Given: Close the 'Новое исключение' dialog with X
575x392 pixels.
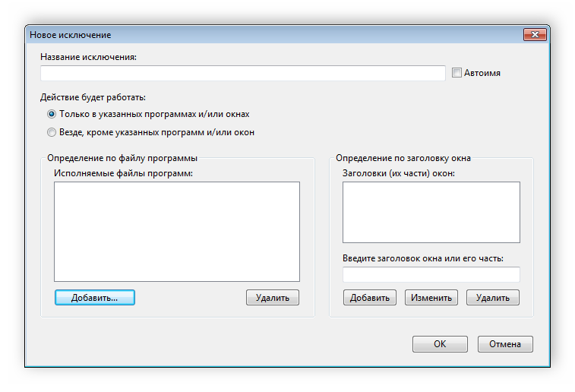Looking at the screenshot, I should (x=536, y=35).
